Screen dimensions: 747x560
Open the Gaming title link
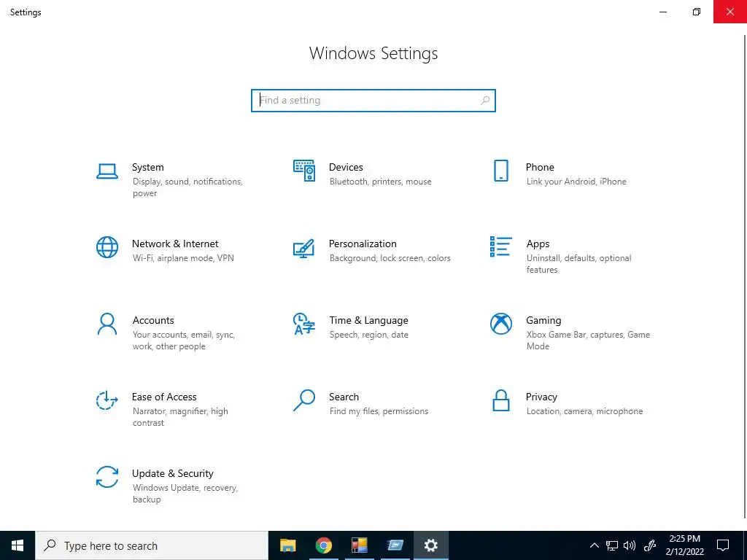(x=543, y=321)
